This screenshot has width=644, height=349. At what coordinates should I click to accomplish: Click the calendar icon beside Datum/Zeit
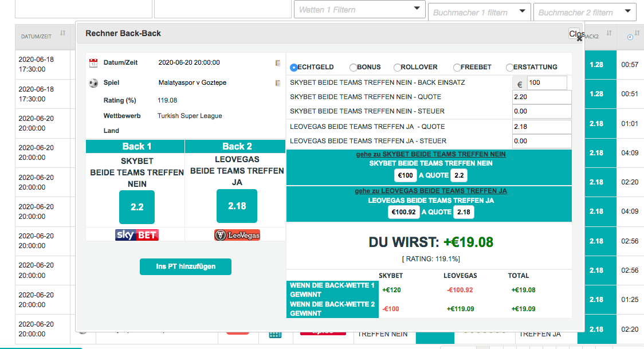tap(93, 63)
